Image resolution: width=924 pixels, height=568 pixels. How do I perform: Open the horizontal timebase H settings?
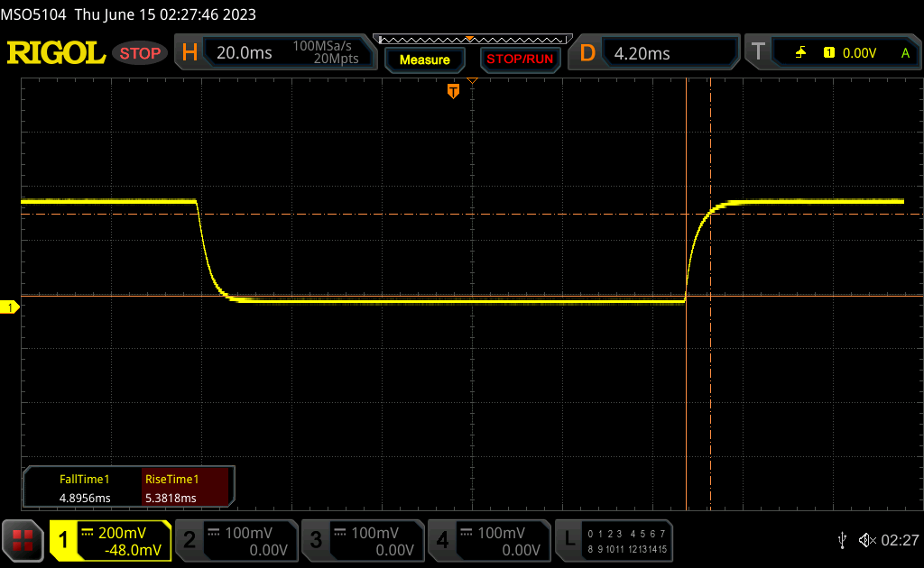click(189, 53)
